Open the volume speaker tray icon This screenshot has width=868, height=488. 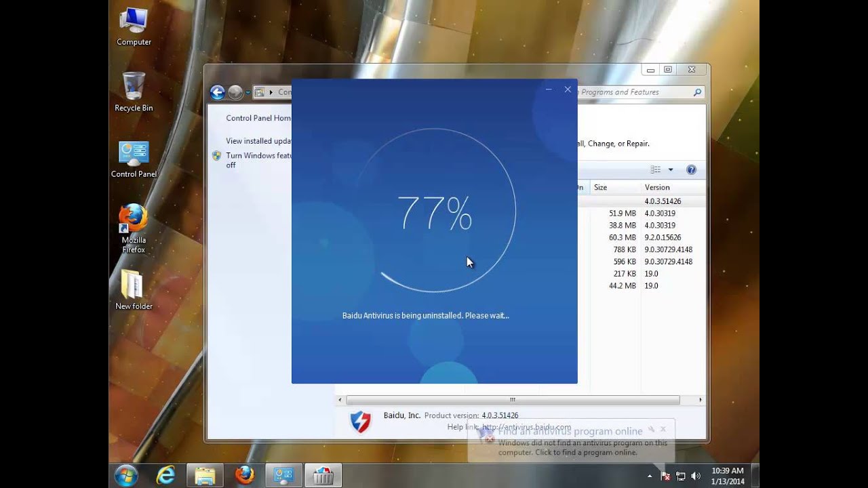[695, 476]
